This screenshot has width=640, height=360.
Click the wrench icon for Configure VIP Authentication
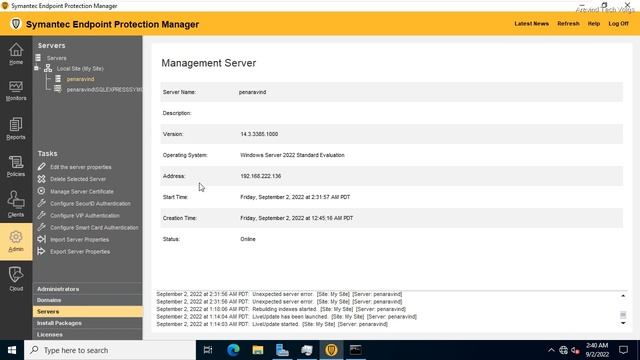(x=42, y=215)
